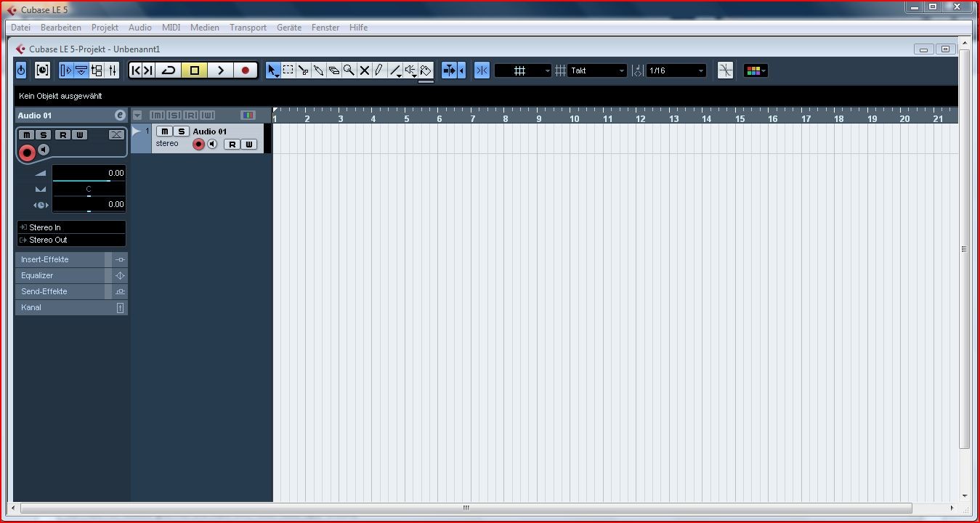
Task: Toggle the Snap on/off button
Action: click(482, 70)
